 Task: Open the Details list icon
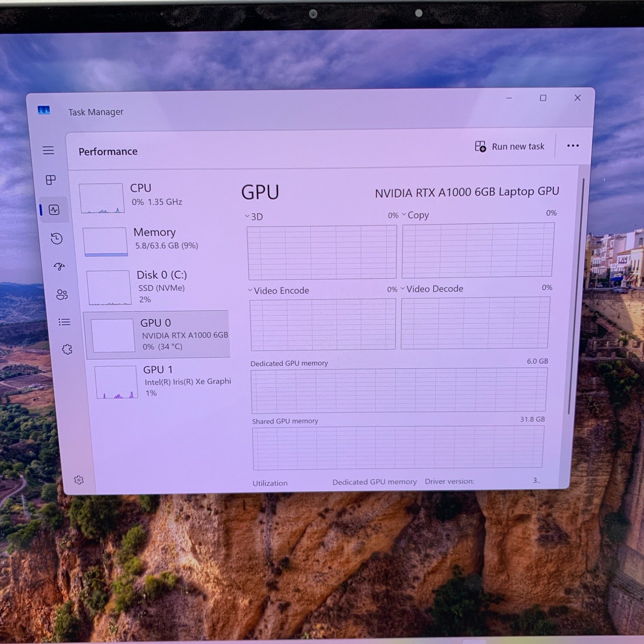(x=64, y=322)
